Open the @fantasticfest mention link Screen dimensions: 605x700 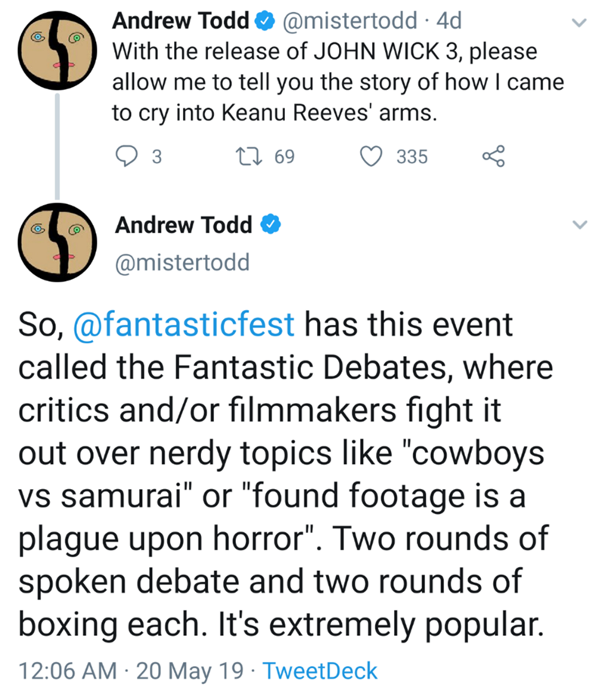(x=185, y=326)
